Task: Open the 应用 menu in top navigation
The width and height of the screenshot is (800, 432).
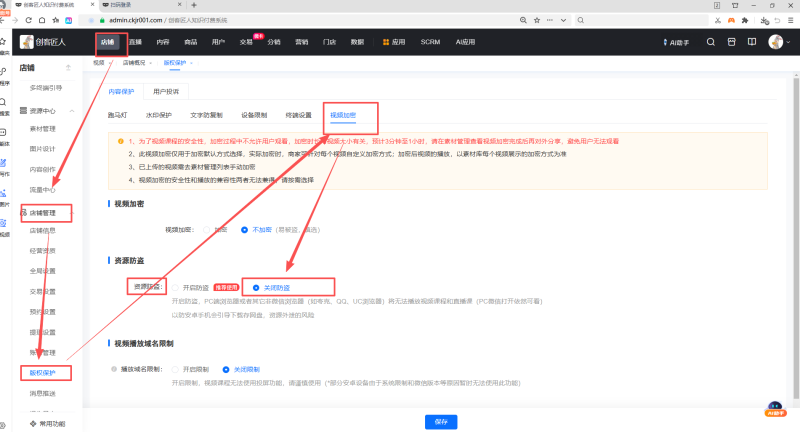Action: tap(393, 42)
